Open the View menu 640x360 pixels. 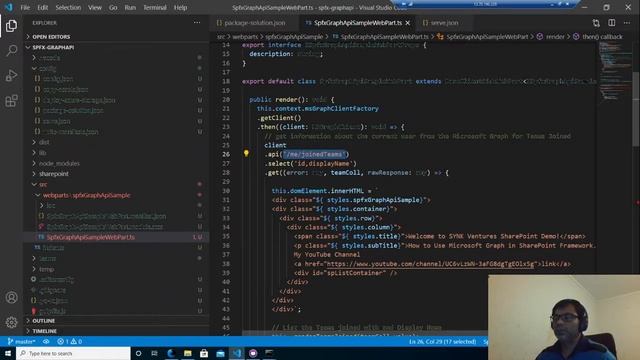pos(95,7)
